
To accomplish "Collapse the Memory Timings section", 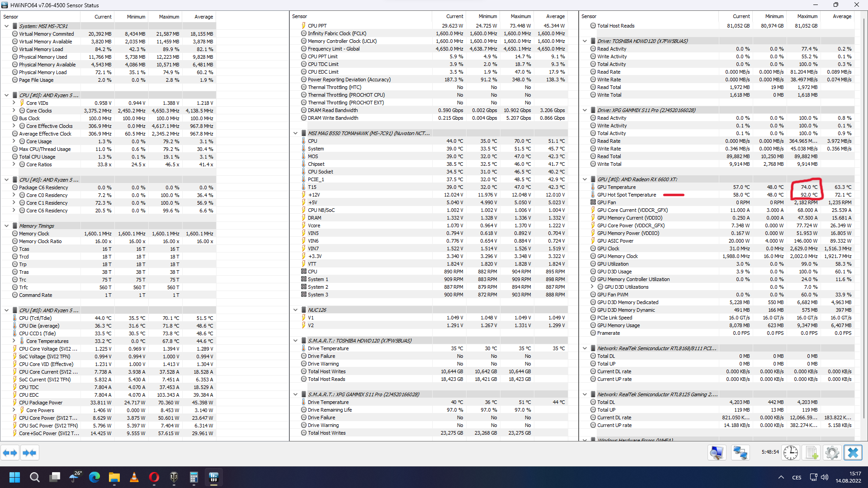I will pos(6,226).
